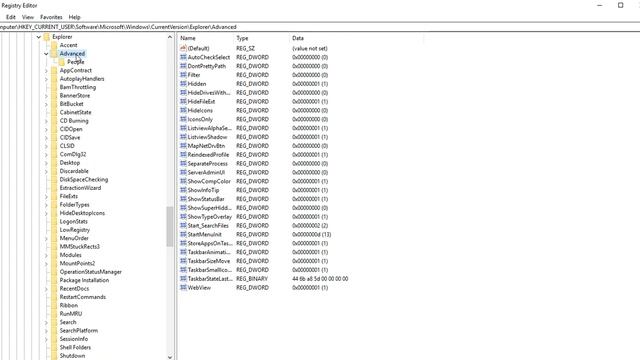Screen dimensions: 640x360
Task: Open the Edit menu
Action: click(x=11, y=17)
